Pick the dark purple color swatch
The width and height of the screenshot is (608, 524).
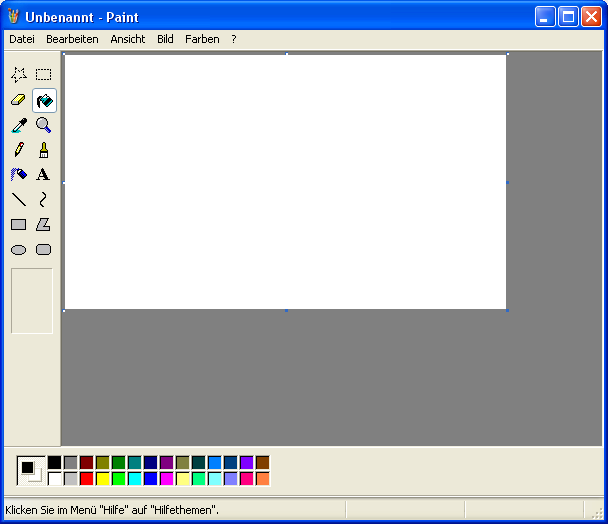point(167,462)
